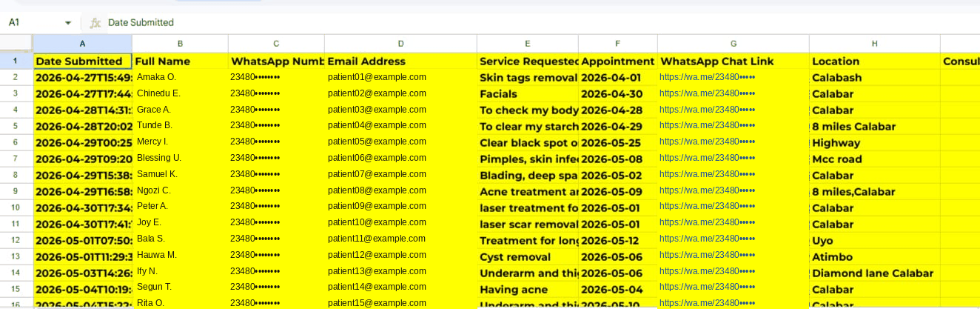Select row 10 header
This screenshot has height=309, width=980.
(x=16, y=207)
